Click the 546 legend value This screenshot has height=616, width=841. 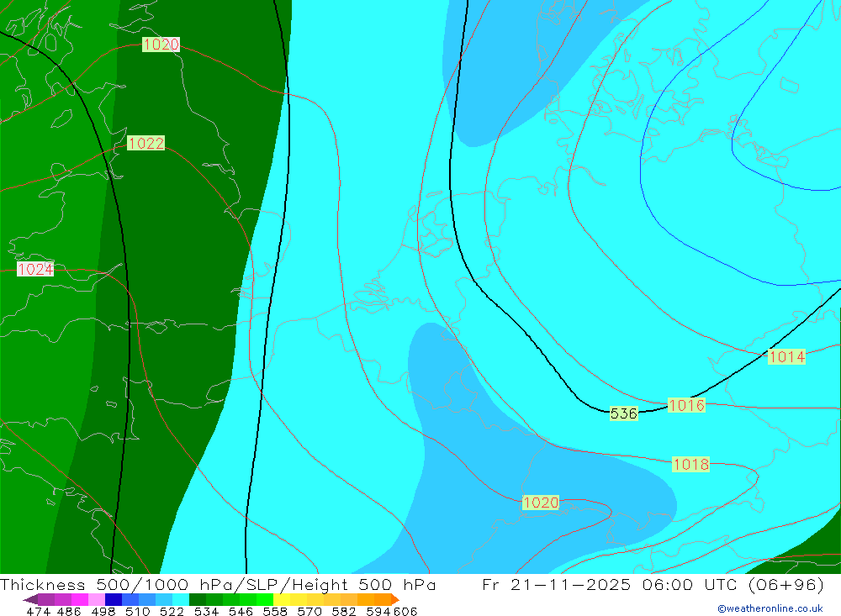pos(241,612)
